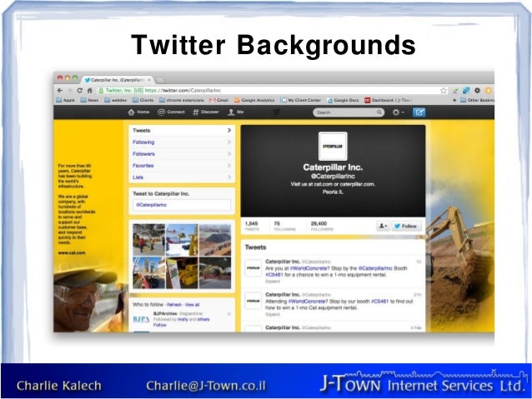Open the Apple bookmarks folder
Image resolution: width=532 pixels, height=399 pixels.
pyautogui.click(x=66, y=100)
